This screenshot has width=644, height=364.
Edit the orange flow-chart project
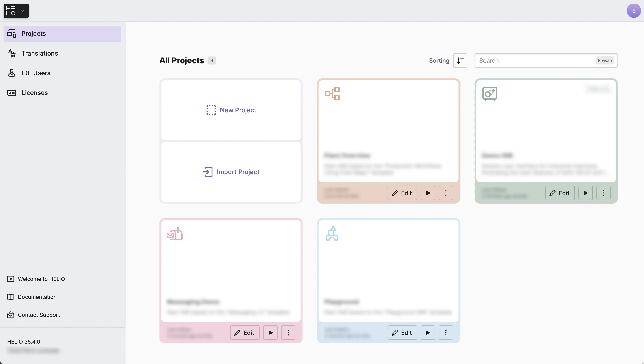tap(402, 193)
